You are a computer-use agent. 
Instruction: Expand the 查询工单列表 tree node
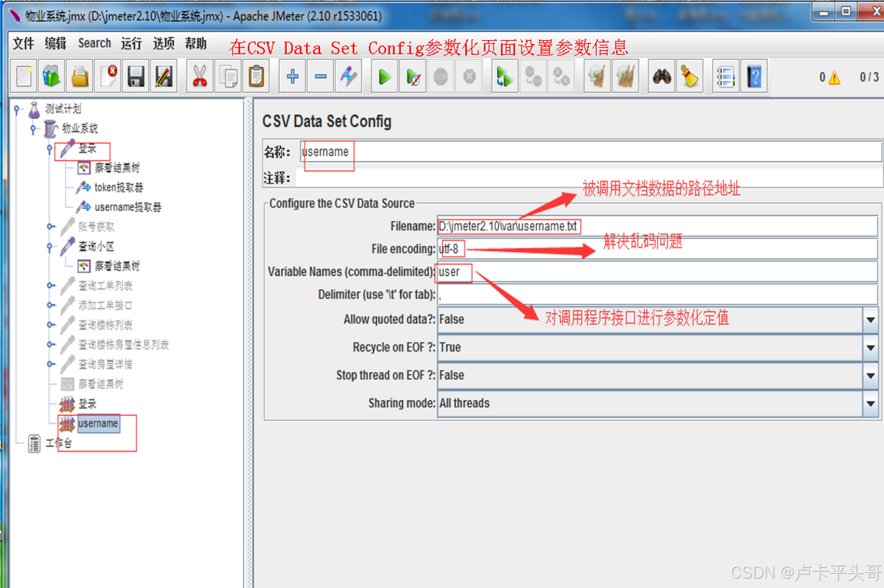click(50, 285)
